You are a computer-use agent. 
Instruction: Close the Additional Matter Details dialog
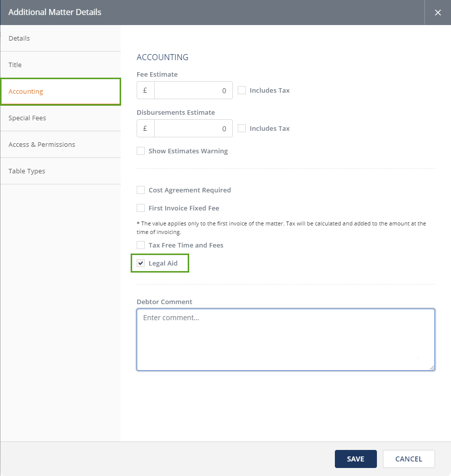click(x=437, y=13)
